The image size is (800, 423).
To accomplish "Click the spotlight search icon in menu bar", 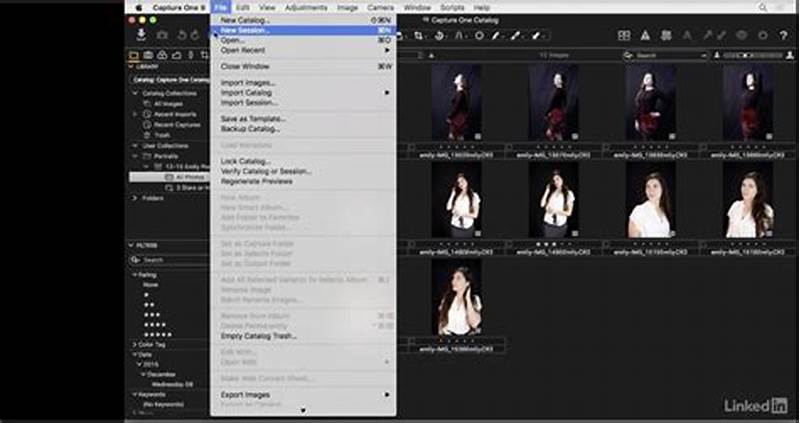I will 763,8.
